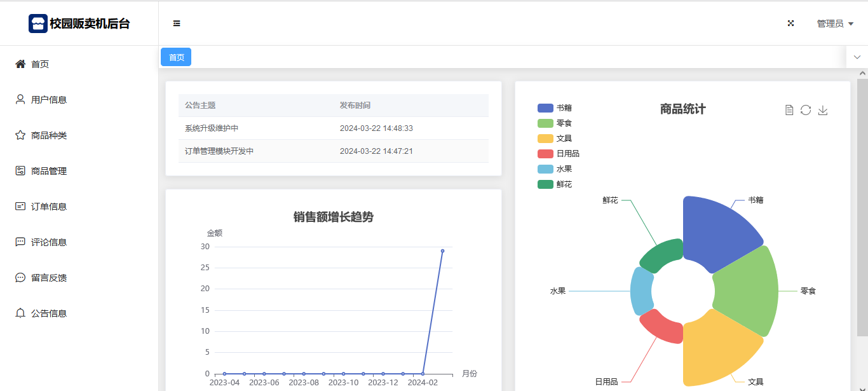
Task: Toggle the 书籍 legend series
Action: (x=555, y=108)
